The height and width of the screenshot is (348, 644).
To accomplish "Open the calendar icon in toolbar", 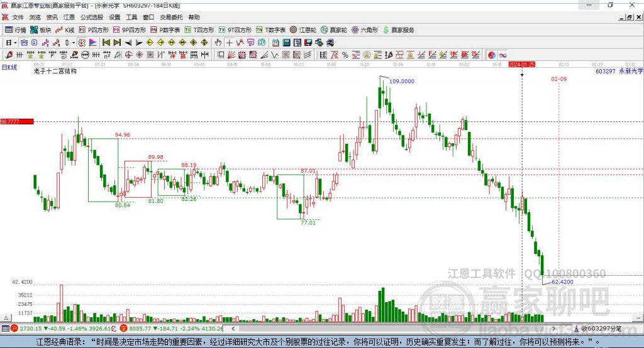I will 275,43.
